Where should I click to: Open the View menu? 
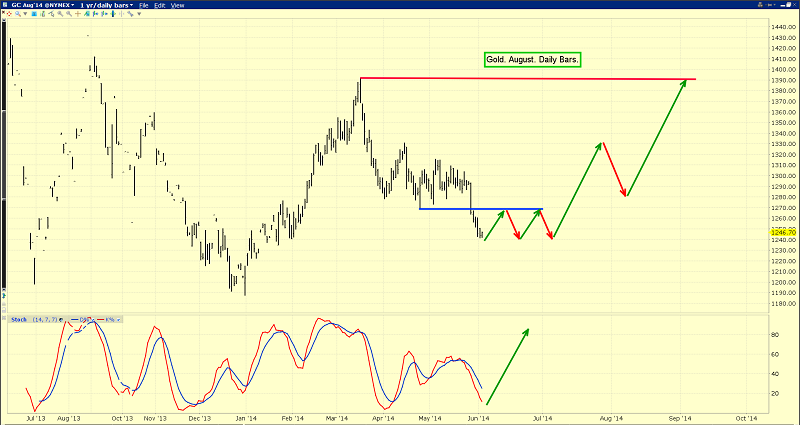point(177,5)
